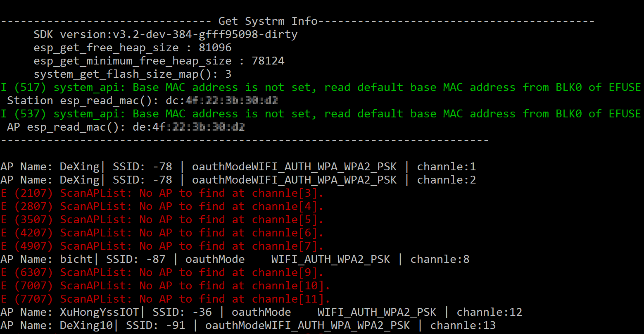The height and width of the screenshot is (334, 644).
Task: Click the bicht AP entry on channle:8
Action: [235, 259]
